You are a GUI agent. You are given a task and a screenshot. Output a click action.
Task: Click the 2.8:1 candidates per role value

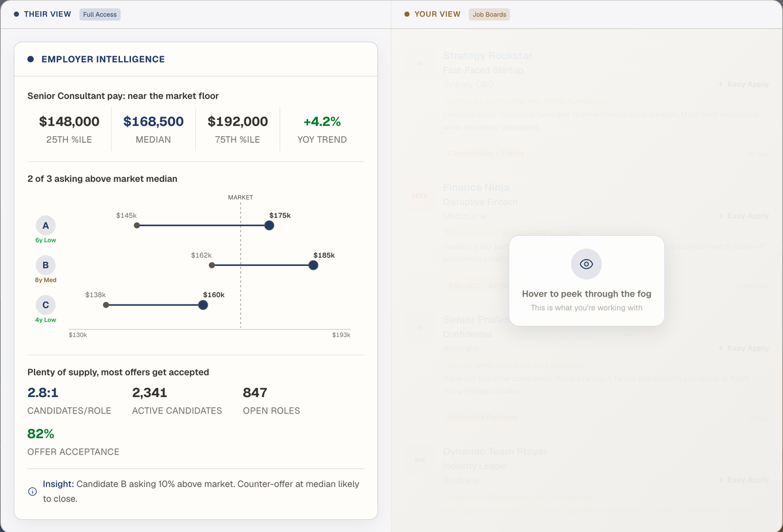tap(42, 392)
